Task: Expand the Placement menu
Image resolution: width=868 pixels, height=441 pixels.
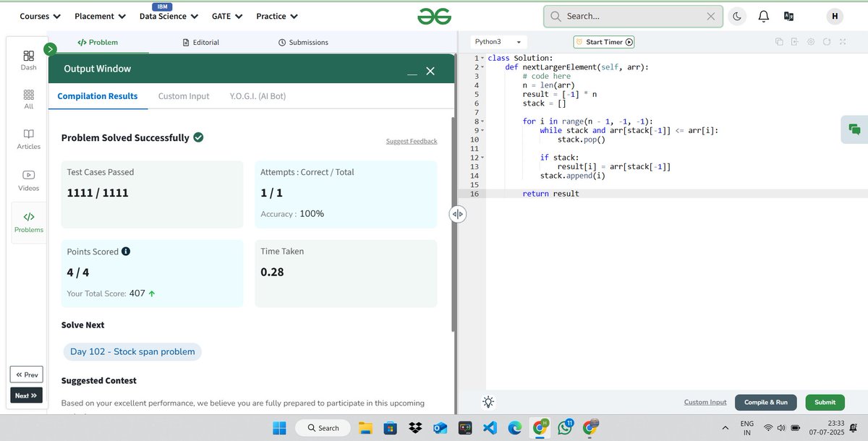Action: click(x=100, y=16)
